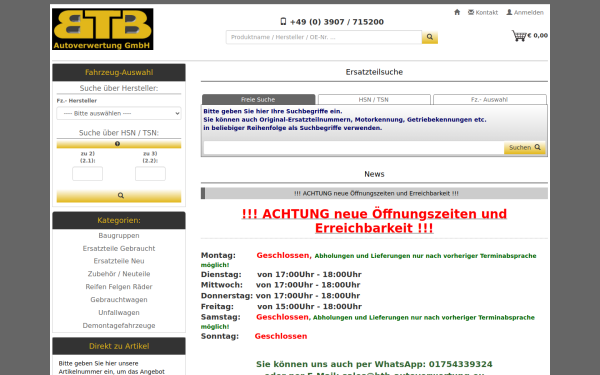Open the Ersatzteile Gebraucht category
The width and height of the screenshot is (600, 375).
(119, 248)
